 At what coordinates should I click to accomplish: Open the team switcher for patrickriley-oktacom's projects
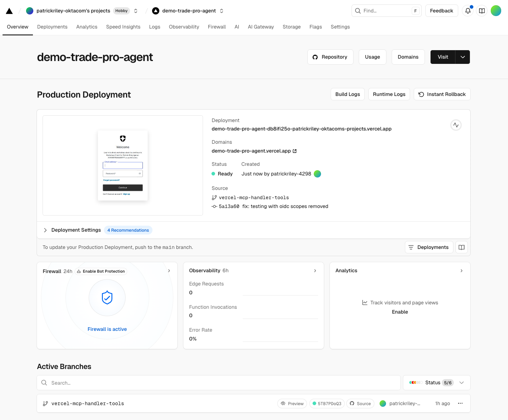pyautogui.click(x=136, y=11)
